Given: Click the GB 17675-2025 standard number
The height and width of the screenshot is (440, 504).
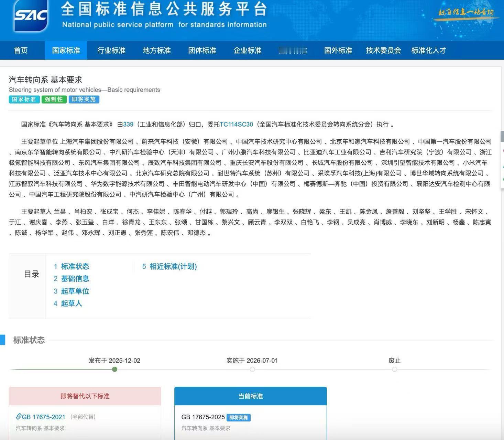Looking at the screenshot, I should coord(203,417).
